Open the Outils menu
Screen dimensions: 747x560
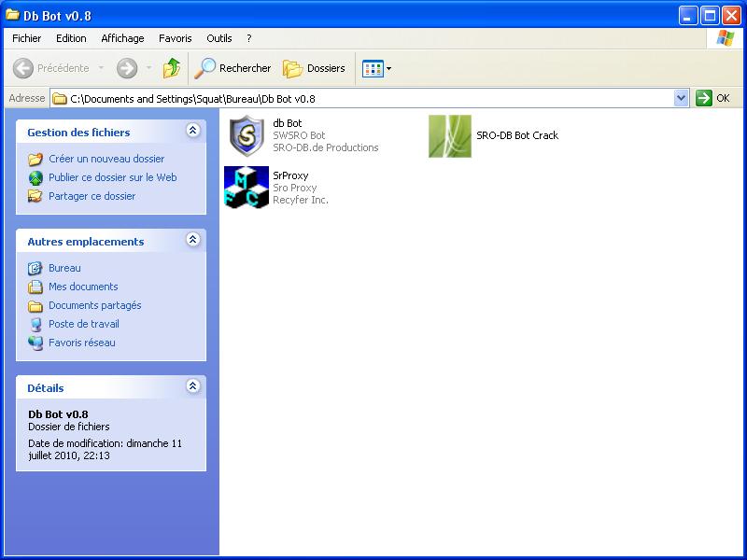tap(219, 38)
